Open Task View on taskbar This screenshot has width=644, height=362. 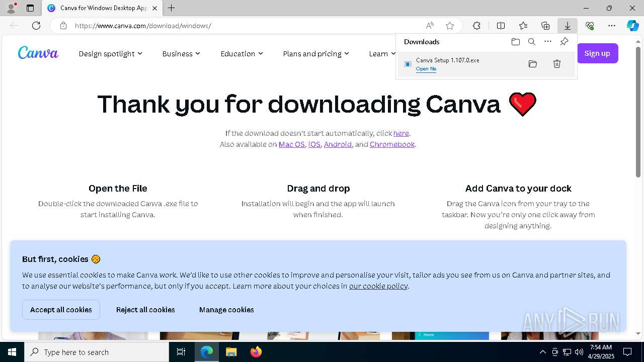[x=181, y=352]
